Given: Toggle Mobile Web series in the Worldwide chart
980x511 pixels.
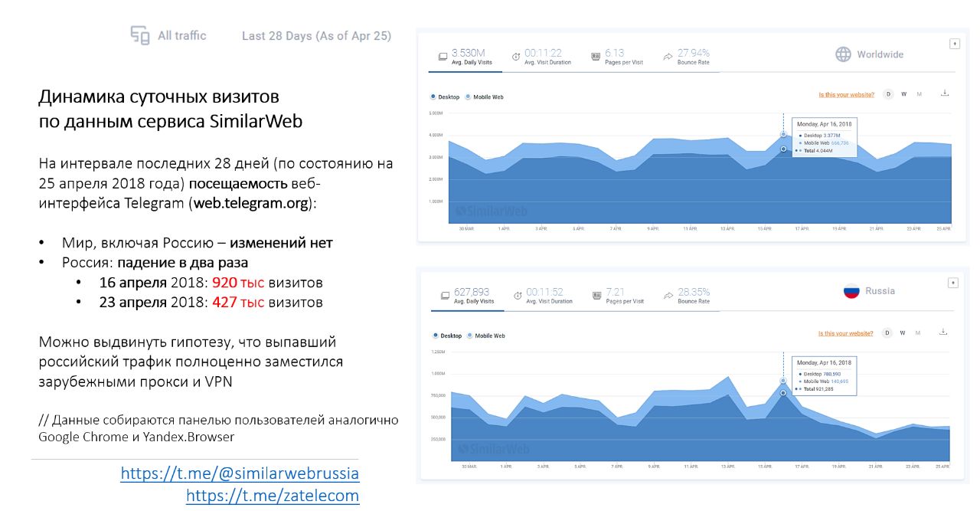Looking at the screenshot, I should click(x=484, y=97).
